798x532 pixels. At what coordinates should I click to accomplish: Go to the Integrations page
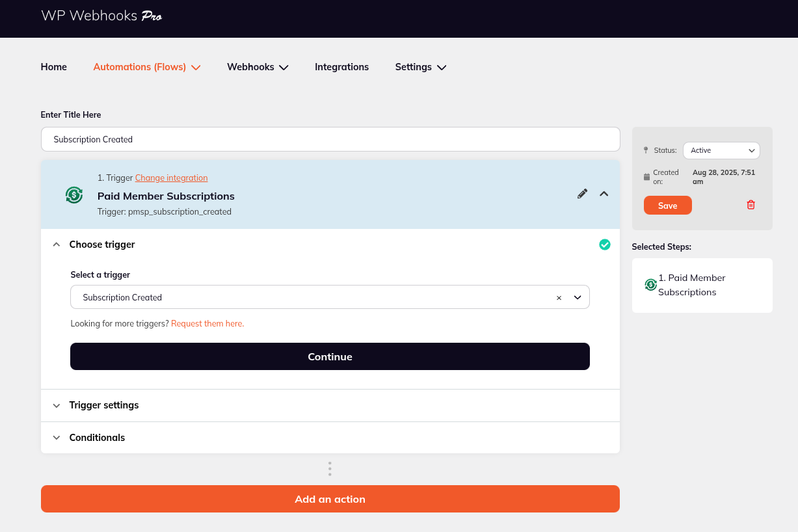(341, 67)
